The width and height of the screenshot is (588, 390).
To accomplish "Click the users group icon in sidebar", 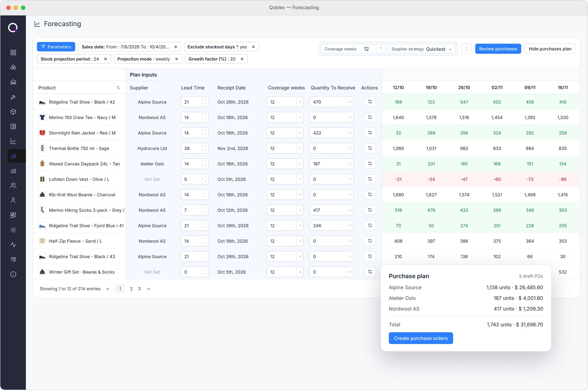I will (13, 185).
